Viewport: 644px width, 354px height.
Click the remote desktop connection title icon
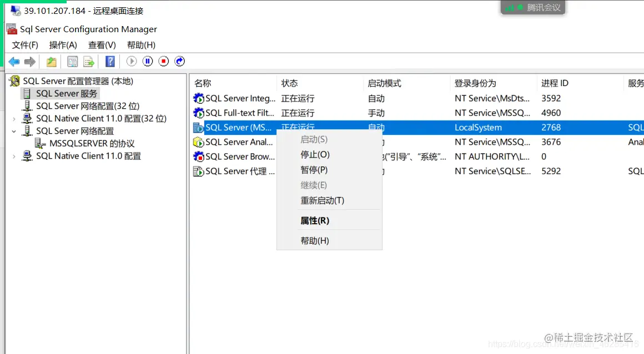pos(16,11)
